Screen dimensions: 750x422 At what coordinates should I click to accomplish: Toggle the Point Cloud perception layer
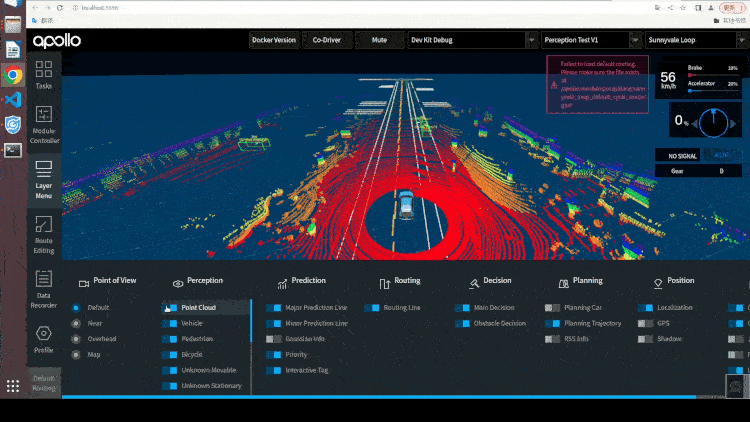[x=171, y=308]
